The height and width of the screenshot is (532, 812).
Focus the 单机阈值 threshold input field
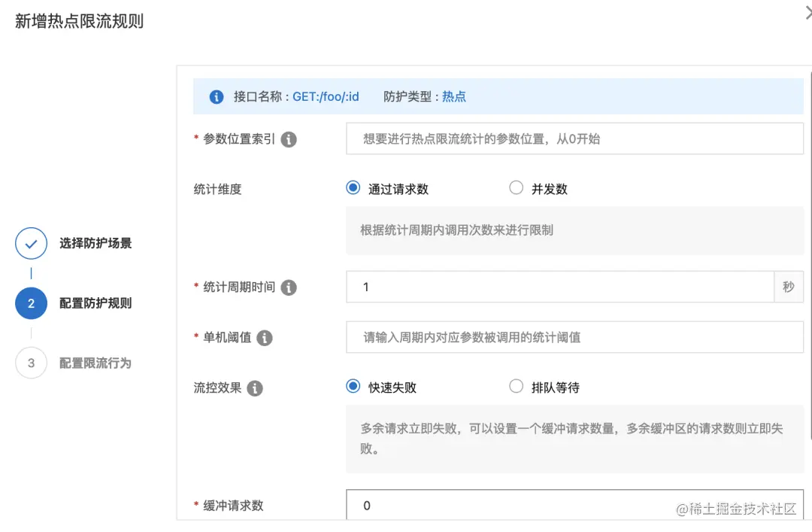(x=575, y=337)
